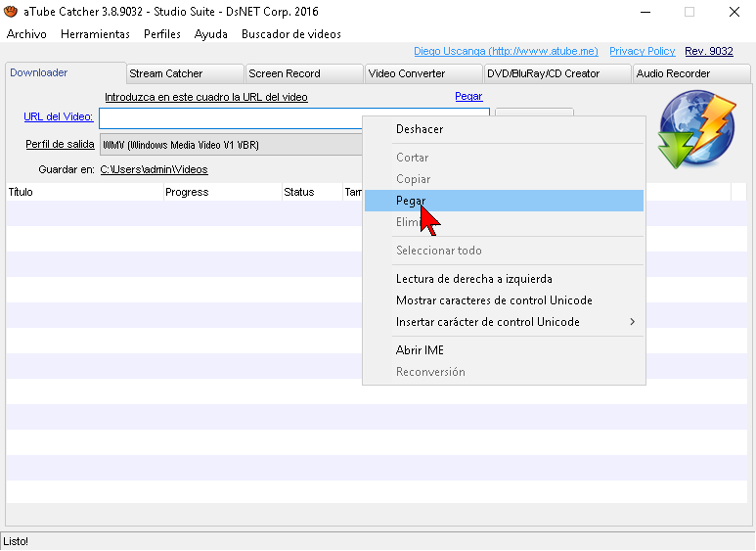Click the globe download logo icon

(697, 129)
